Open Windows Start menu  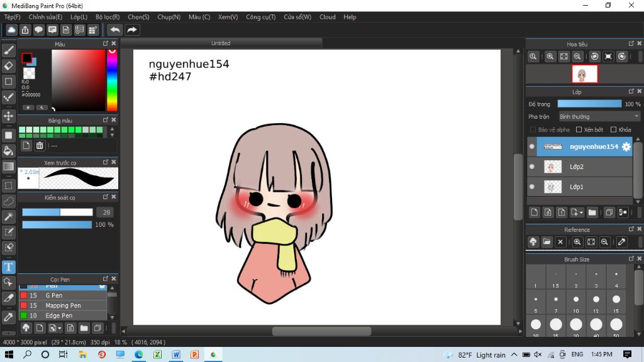(9, 354)
